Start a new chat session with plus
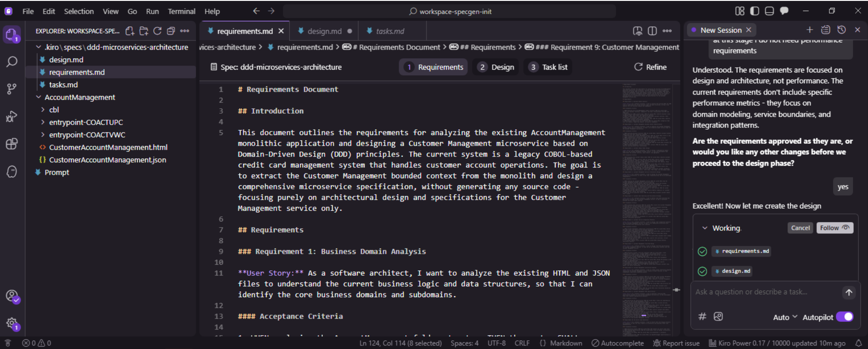Viewport: 868px width, 349px height. point(810,30)
